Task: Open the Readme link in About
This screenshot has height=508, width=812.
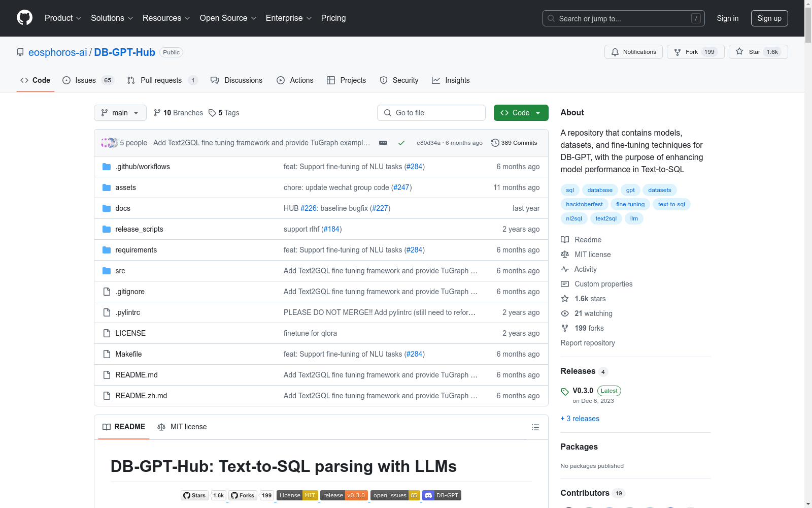Action: coord(581,240)
